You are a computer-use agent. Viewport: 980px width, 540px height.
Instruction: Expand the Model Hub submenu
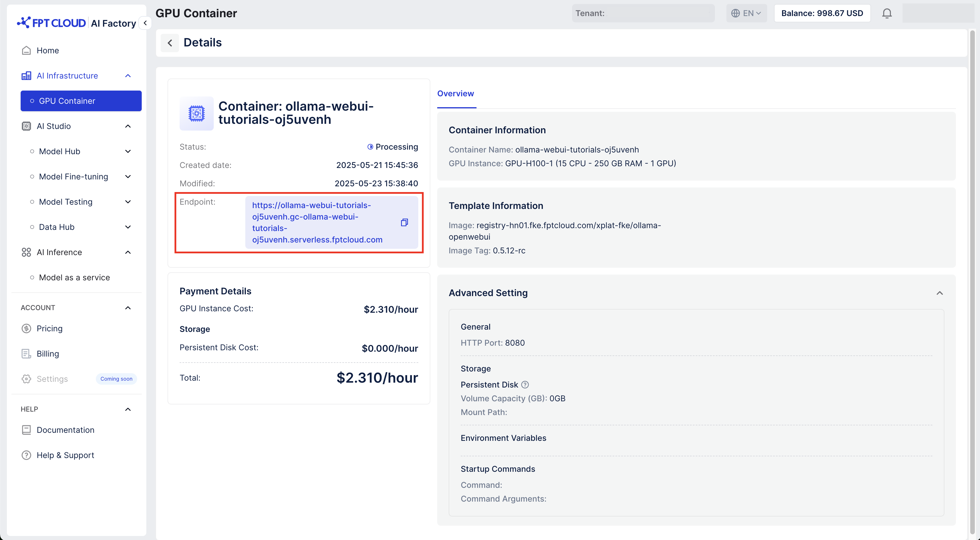click(x=128, y=151)
